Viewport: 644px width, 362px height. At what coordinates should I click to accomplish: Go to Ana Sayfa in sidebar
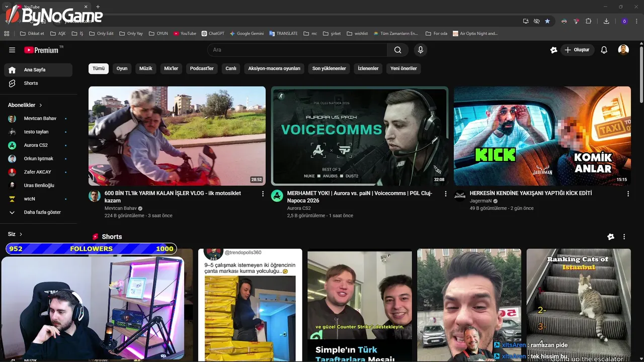pos(38,70)
